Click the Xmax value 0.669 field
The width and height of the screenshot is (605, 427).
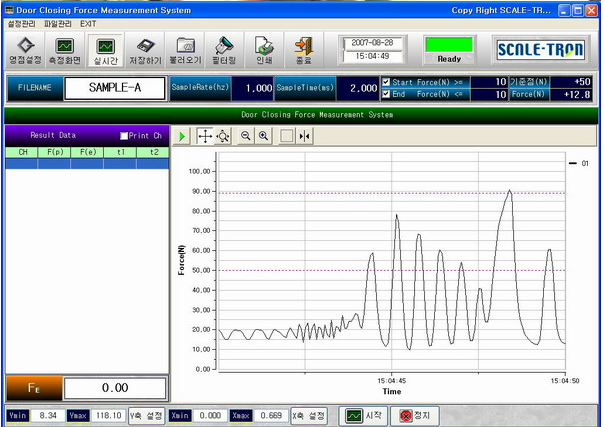[271, 415]
